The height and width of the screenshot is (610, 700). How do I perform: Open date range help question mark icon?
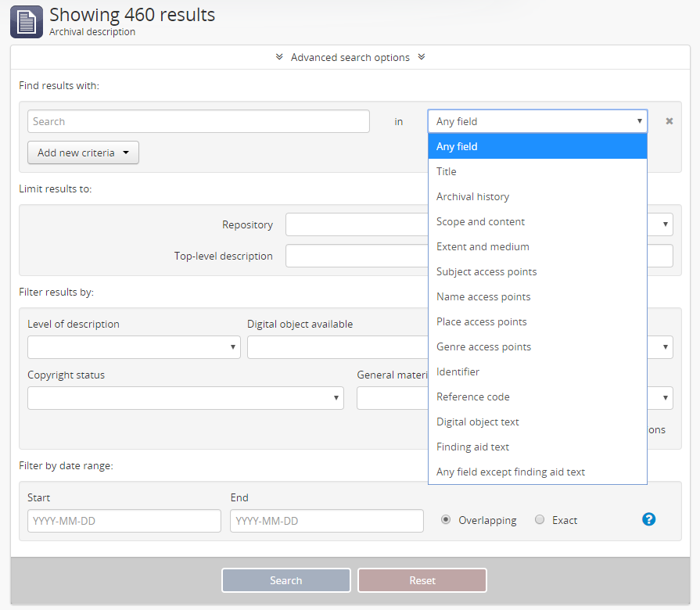(648, 519)
